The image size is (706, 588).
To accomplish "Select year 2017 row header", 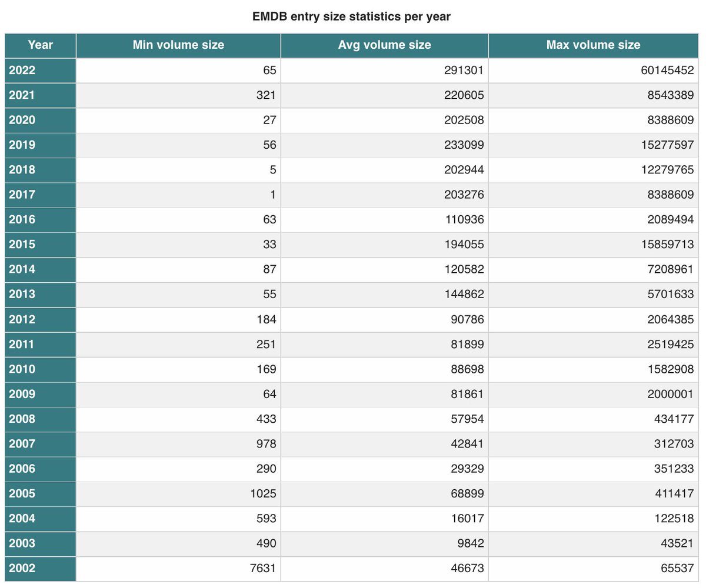I will pyautogui.click(x=41, y=195).
